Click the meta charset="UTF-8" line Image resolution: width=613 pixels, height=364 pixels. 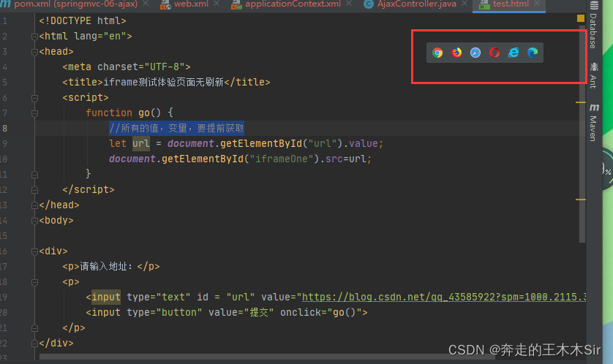[x=127, y=67]
